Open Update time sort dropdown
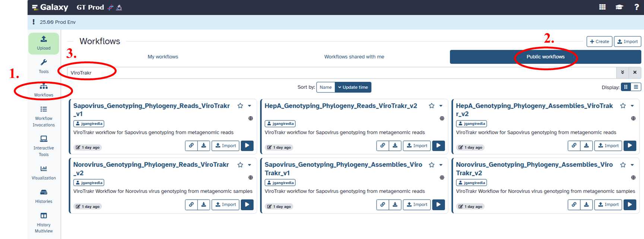 pyautogui.click(x=353, y=87)
